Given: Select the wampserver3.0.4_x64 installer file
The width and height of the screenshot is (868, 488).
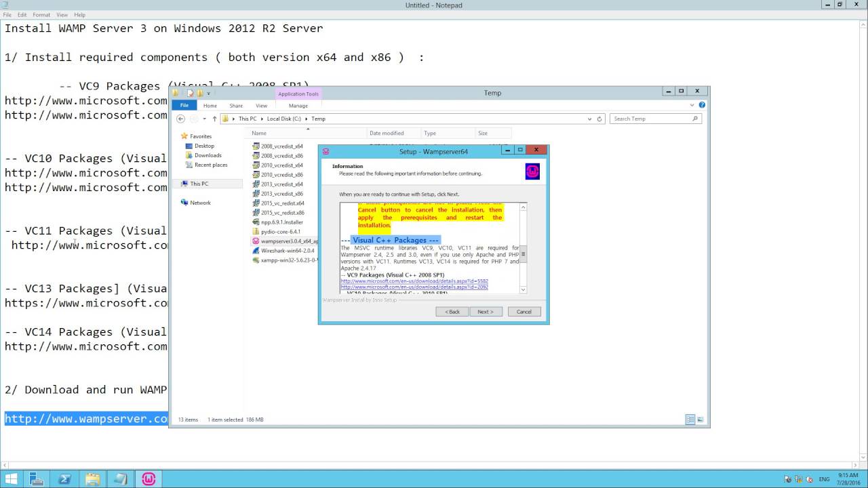Looking at the screenshot, I should pyautogui.click(x=285, y=241).
